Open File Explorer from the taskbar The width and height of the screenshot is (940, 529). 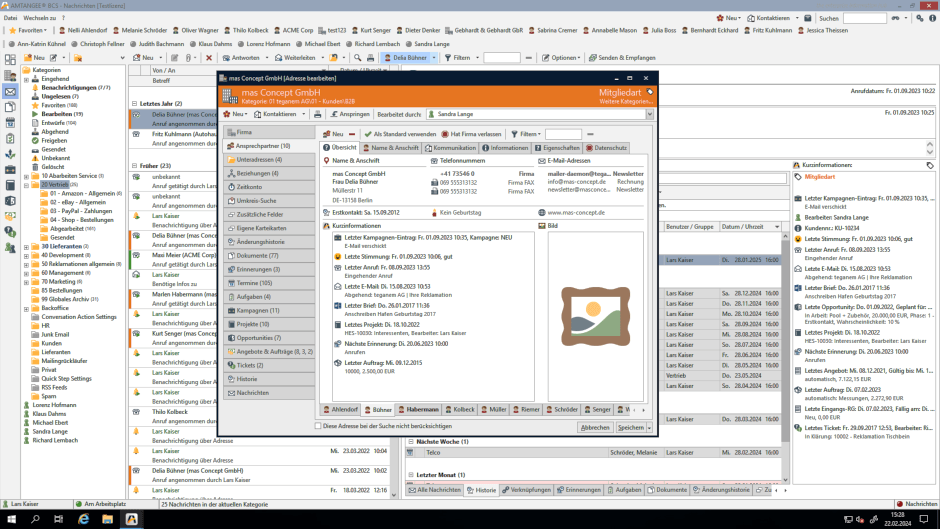coord(107,519)
